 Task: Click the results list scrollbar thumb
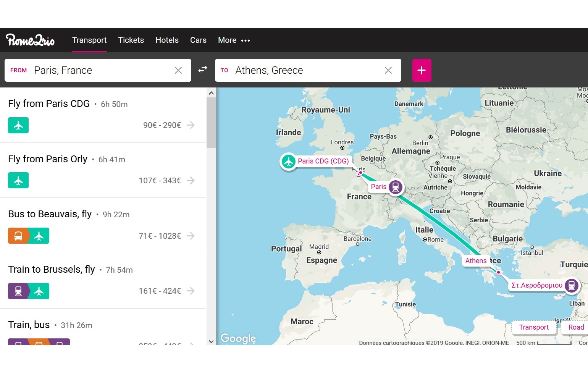[x=211, y=123]
